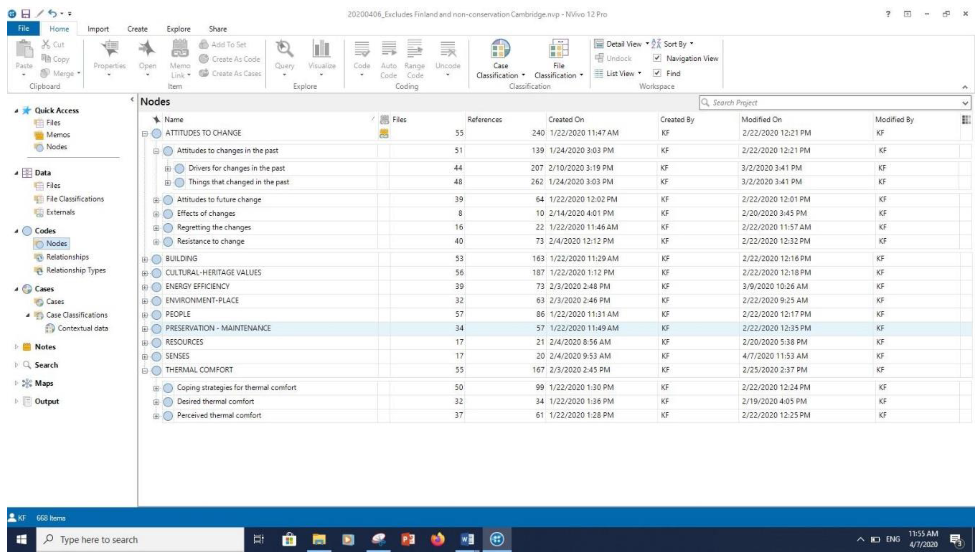Toggle the Navigation View checkbox
The width and height of the screenshot is (980, 559).
coord(657,58)
